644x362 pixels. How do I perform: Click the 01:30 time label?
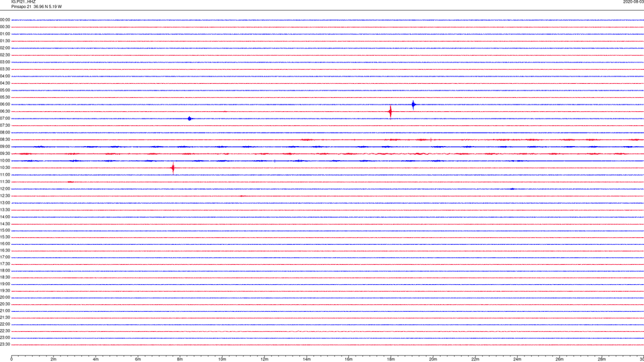[5, 41]
